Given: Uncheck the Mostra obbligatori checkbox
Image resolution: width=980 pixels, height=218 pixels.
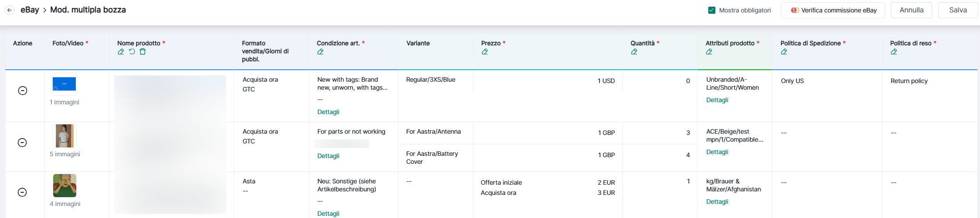Looking at the screenshot, I should 712,10.
